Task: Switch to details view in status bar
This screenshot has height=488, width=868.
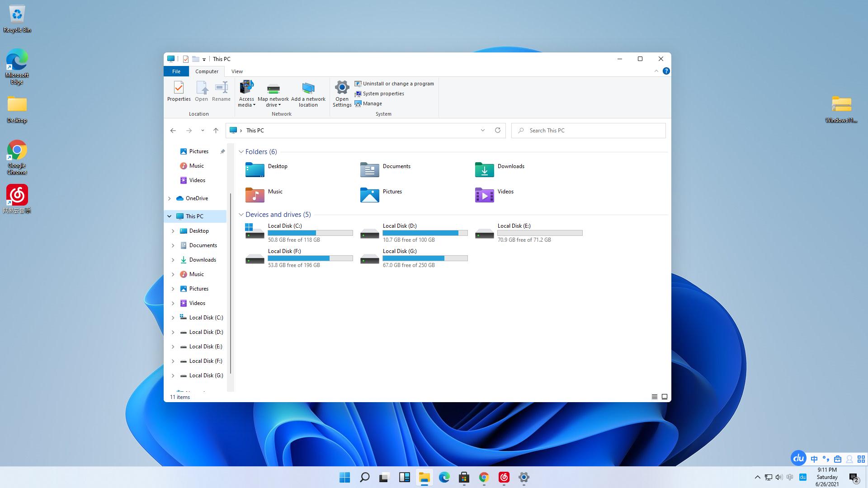Action: 654,396
